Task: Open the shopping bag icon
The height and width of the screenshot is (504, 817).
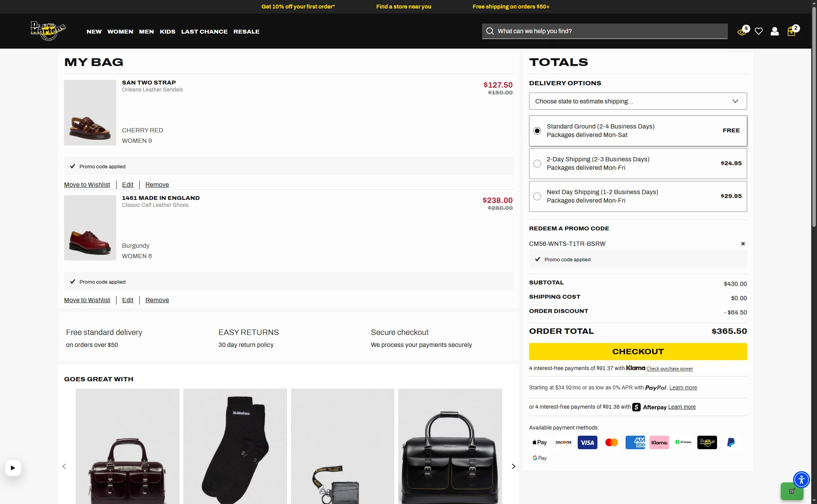Action: pos(791,31)
